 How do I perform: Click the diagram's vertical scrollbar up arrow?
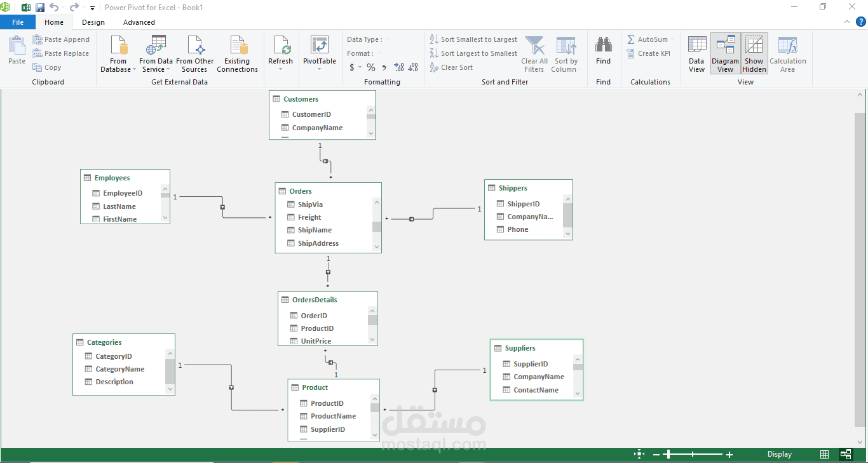pos(860,95)
